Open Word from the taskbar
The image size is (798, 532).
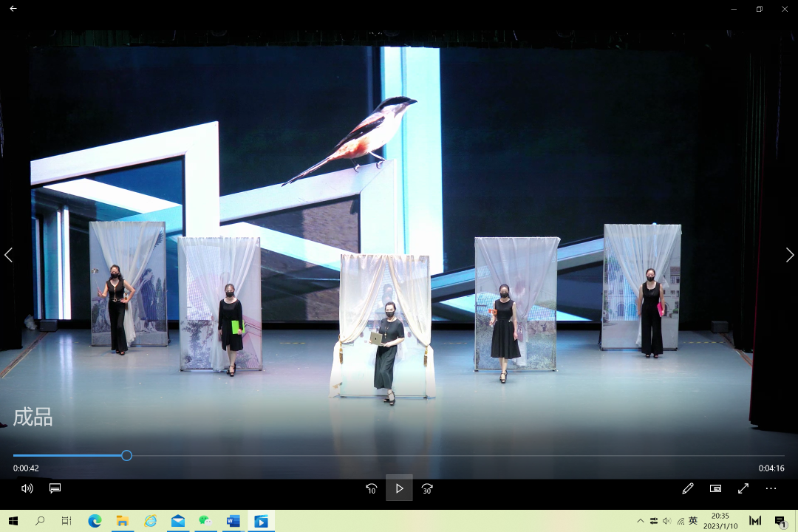233,521
